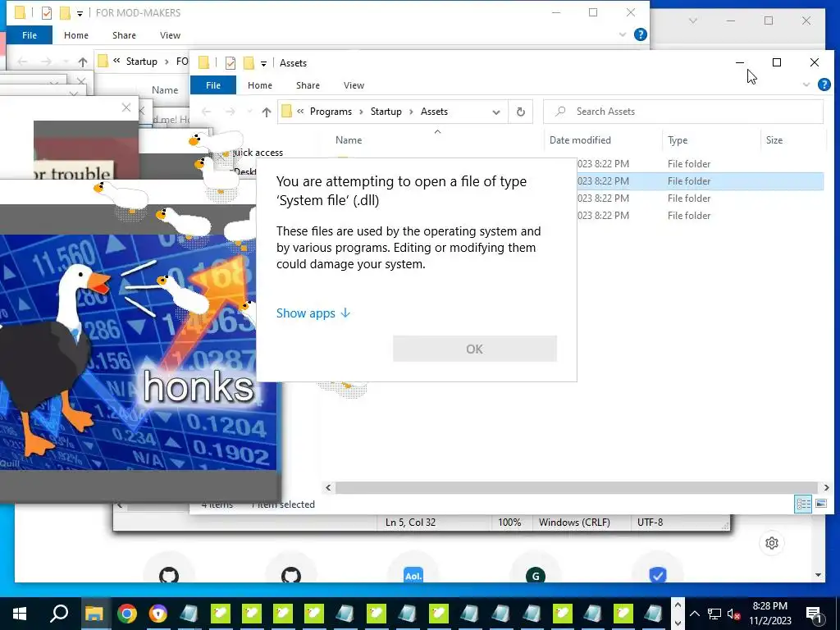Sort by the Name column in Assets
Image resolution: width=840 pixels, height=630 pixels.
click(348, 139)
